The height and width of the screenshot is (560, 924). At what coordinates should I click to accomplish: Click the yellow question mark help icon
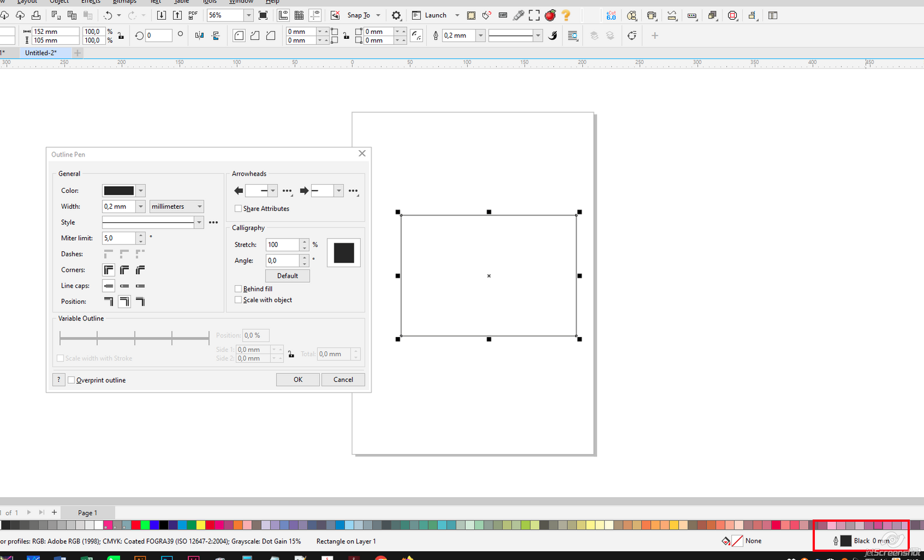566,15
